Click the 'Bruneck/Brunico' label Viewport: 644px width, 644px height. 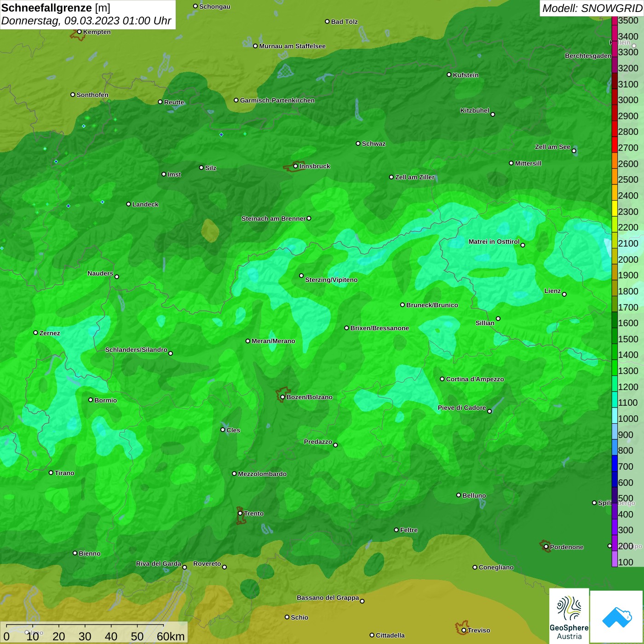(x=432, y=305)
